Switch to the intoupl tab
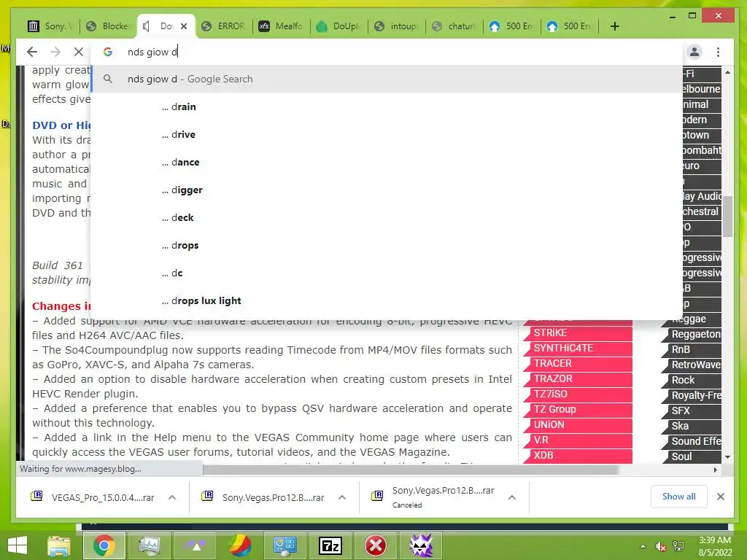Screen dimensions: 747x560 coord(397,26)
